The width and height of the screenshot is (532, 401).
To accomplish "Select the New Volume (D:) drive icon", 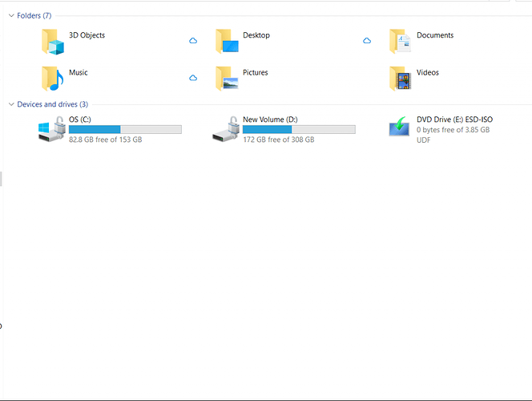I will [x=225, y=129].
